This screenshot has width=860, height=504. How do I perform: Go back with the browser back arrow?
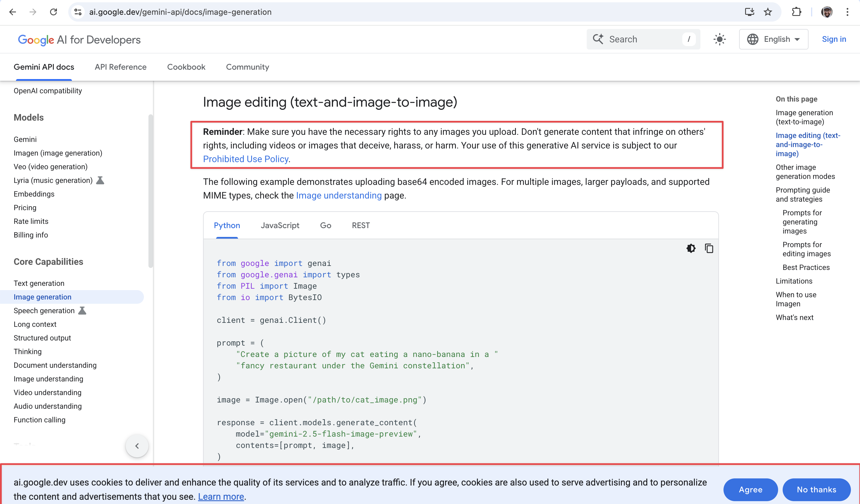coord(13,12)
